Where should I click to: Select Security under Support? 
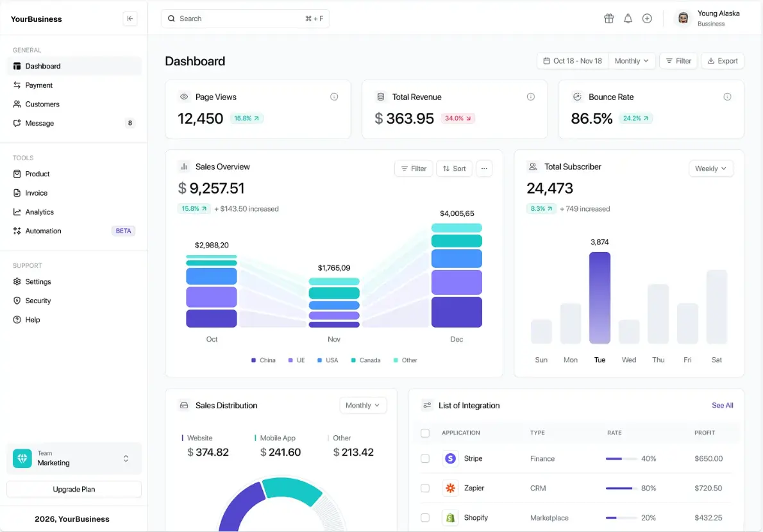pos(38,300)
